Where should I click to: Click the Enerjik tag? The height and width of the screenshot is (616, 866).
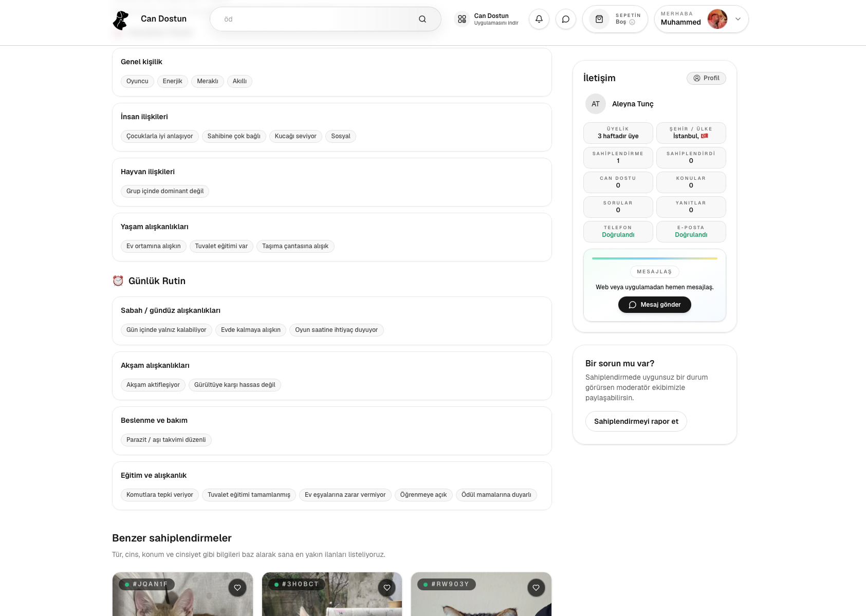pos(173,81)
